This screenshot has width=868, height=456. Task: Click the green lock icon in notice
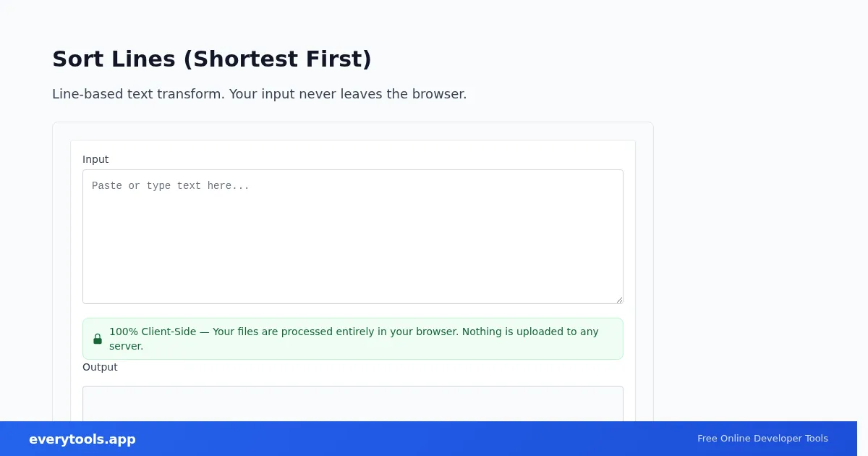(98, 339)
